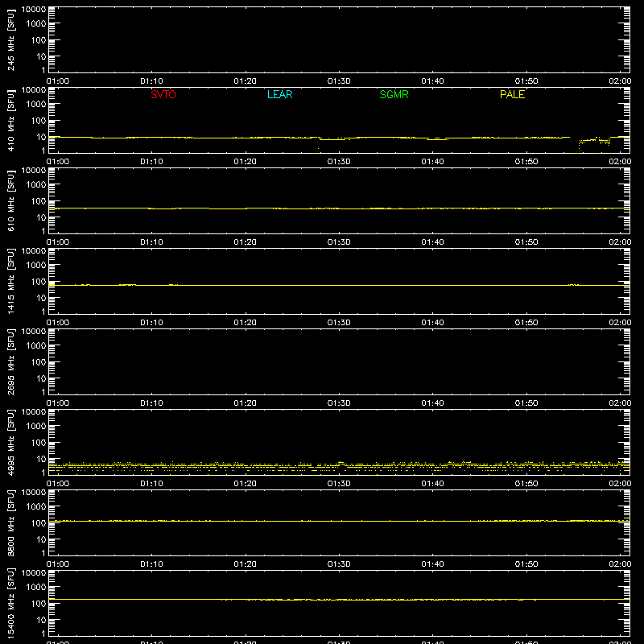
Task: Select the 245 MHz [SFU] axis title
Action: point(10,39)
